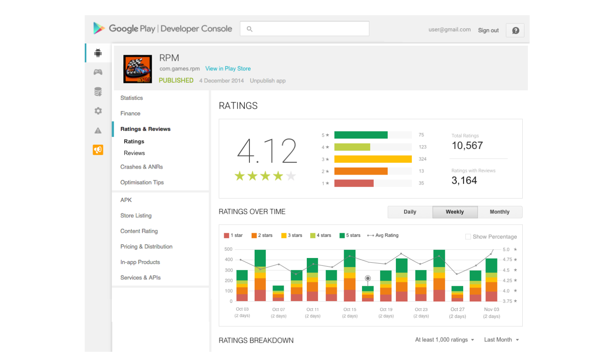The height and width of the screenshot is (364, 604).
Task: Click Unpublish app link
Action: pos(268,81)
